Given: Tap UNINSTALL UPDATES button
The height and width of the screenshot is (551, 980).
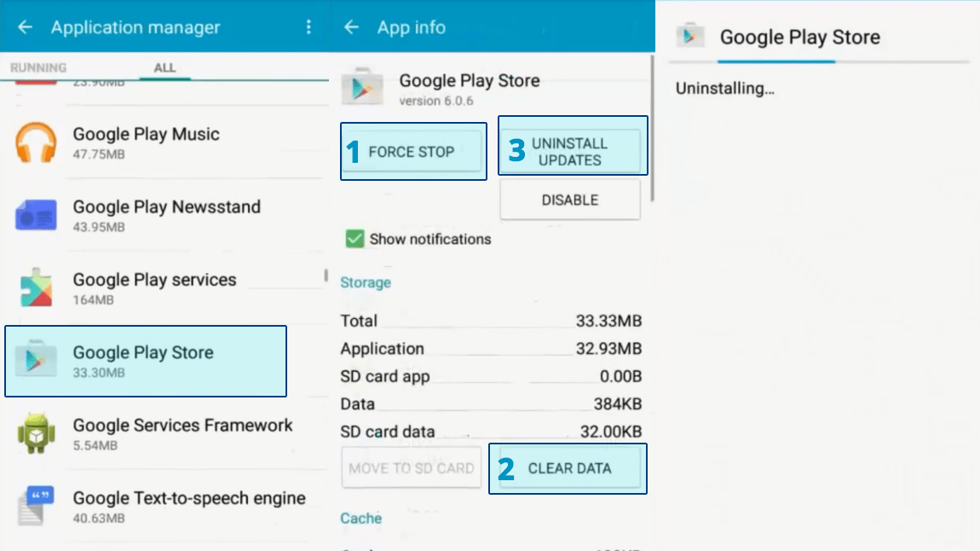Looking at the screenshot, I should [x=570, y=151].
